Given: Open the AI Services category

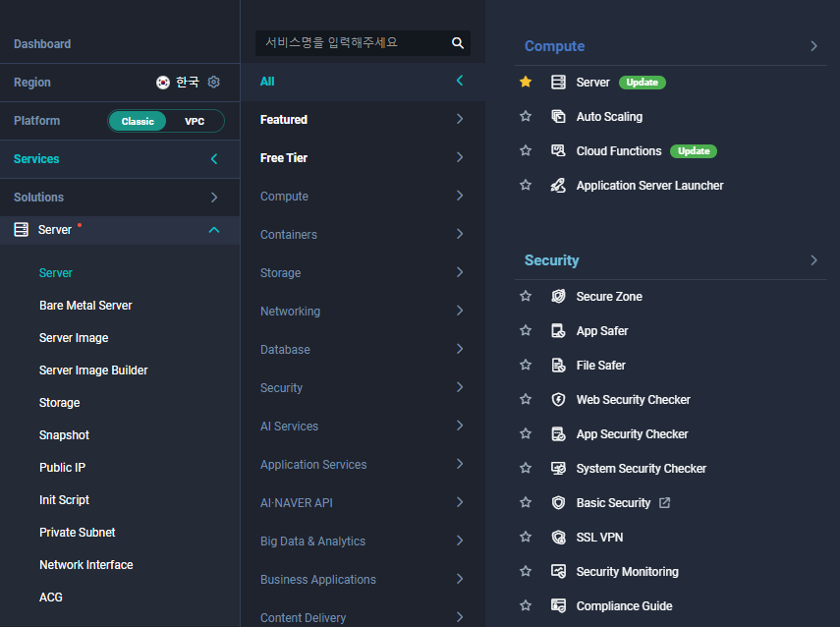Looking at the screenshot, I should pos(363,427).
